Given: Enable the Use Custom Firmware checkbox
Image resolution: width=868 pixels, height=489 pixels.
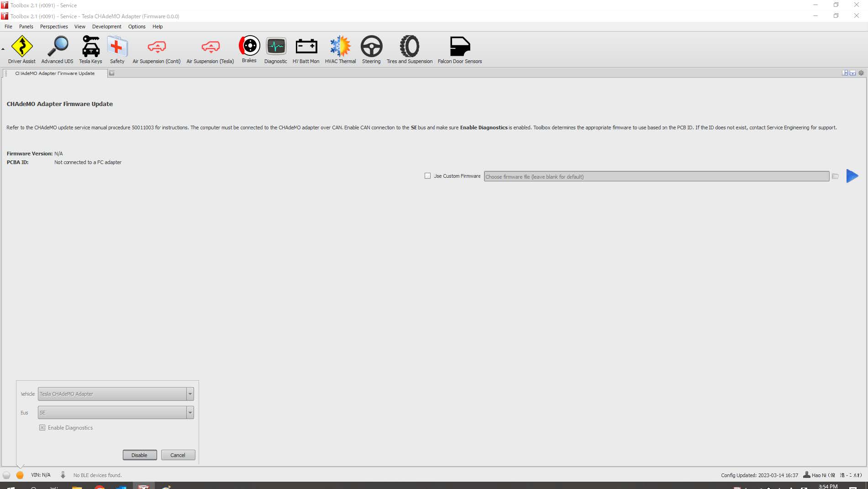Looking at the screenshot, I should [428, 176].
